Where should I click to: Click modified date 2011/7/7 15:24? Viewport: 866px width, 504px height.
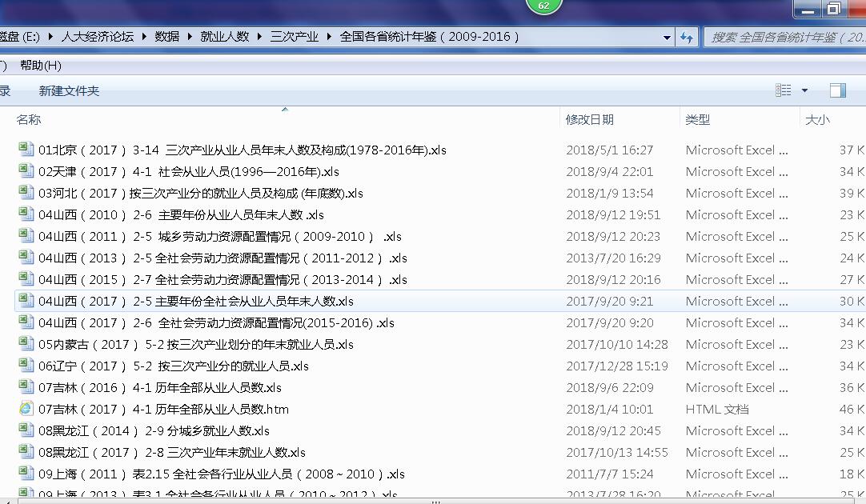pyautogui.click(x=609, y=474)
